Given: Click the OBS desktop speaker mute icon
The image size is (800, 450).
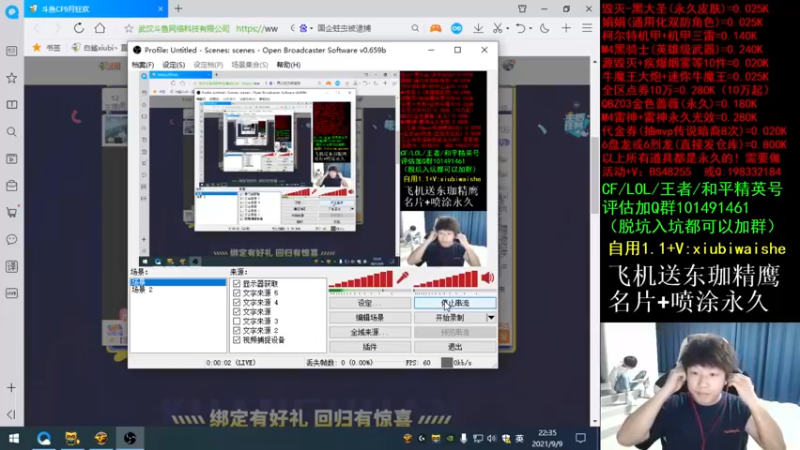Looking at the screenshot, I should point(488,278).
